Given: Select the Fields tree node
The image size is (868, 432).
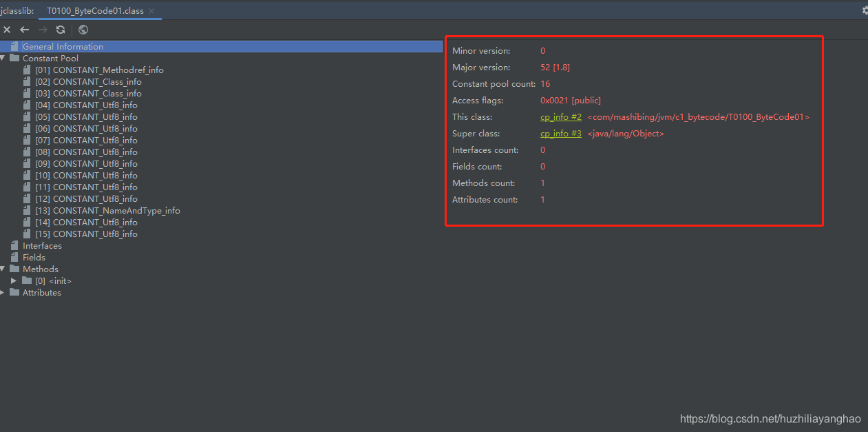Looking at the screenshot, I should [34, 257].
